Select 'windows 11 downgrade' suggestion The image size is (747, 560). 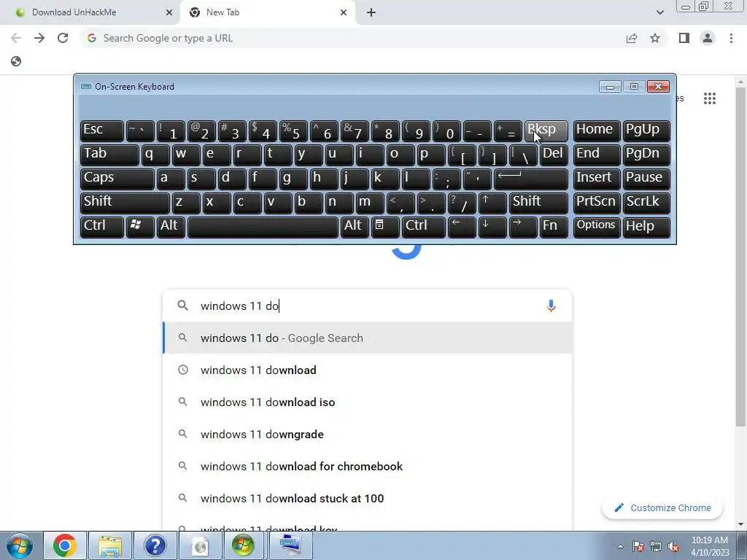pyautogui.click(x=367, y=435)
